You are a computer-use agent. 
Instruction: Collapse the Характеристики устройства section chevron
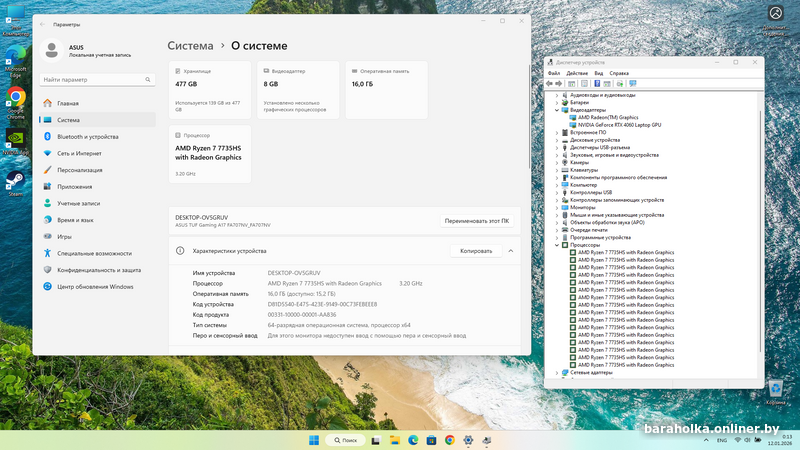[x=511, y=251]
